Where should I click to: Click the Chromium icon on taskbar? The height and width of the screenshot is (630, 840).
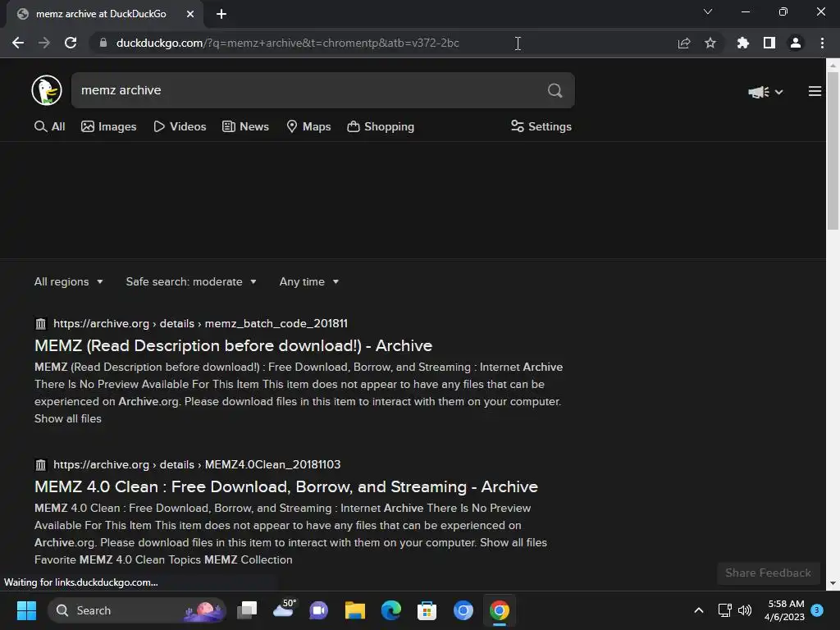pos(463,610)
